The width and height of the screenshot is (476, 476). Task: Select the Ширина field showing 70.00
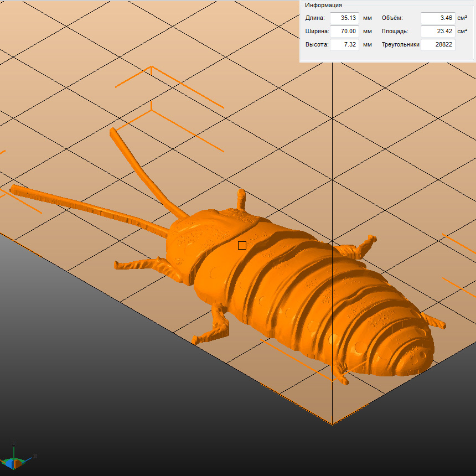coord(344,32)
